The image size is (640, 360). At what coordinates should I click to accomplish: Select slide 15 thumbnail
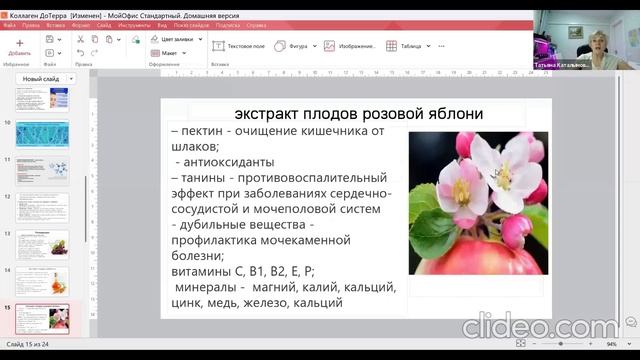(x=42, y=319)
